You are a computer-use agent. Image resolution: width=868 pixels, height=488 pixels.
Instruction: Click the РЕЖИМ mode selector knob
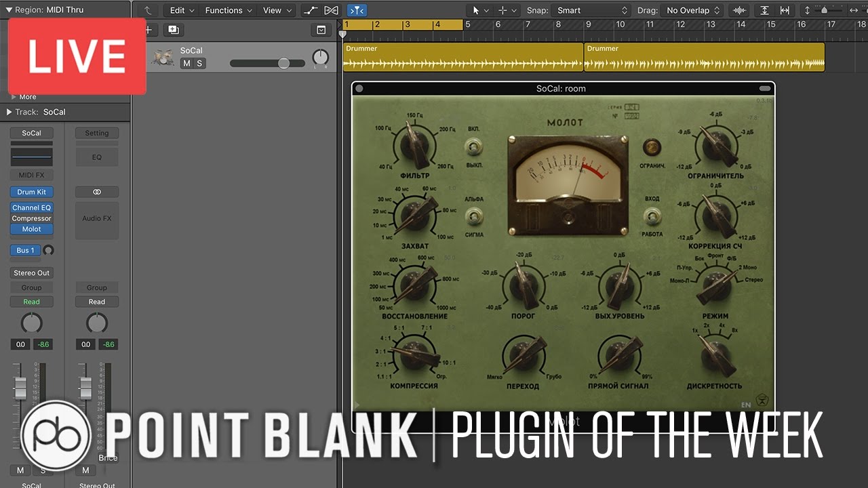coord(715,287)
